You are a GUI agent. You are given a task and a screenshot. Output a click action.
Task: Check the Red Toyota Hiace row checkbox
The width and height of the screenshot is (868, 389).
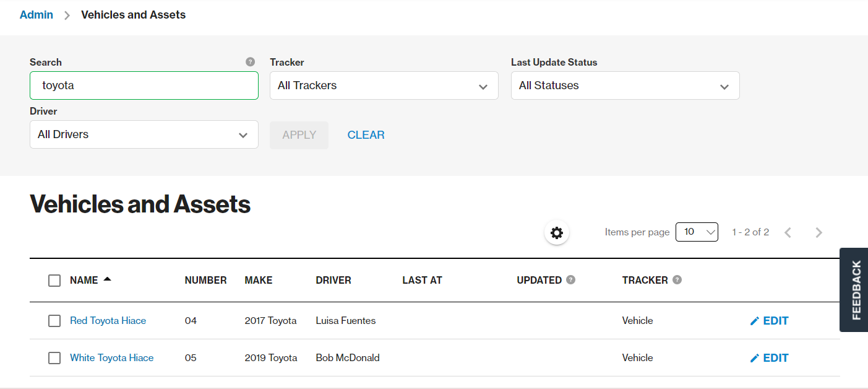pyautogui.click(x=54, y=321)
